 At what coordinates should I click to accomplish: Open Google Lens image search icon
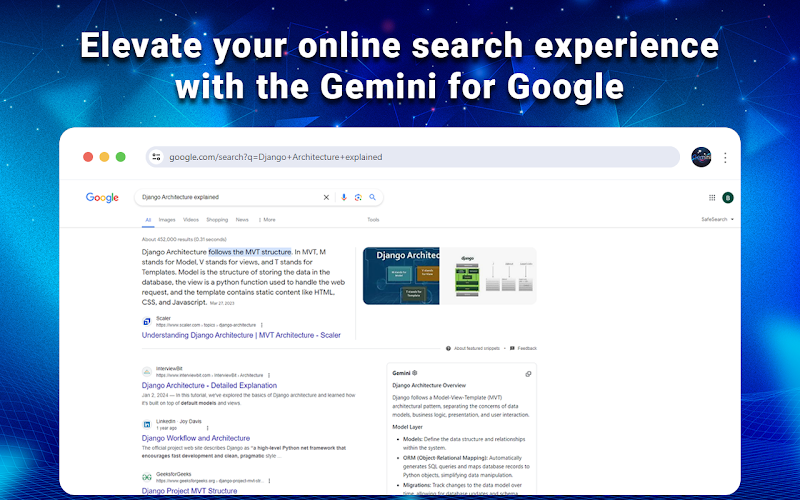tap(358, 197)
